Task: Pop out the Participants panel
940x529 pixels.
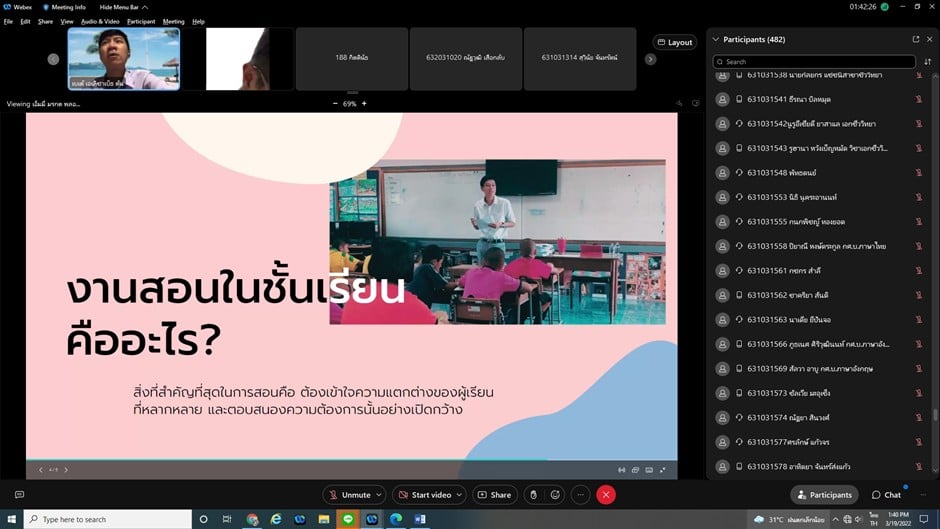Action: (x=916, y=39)
